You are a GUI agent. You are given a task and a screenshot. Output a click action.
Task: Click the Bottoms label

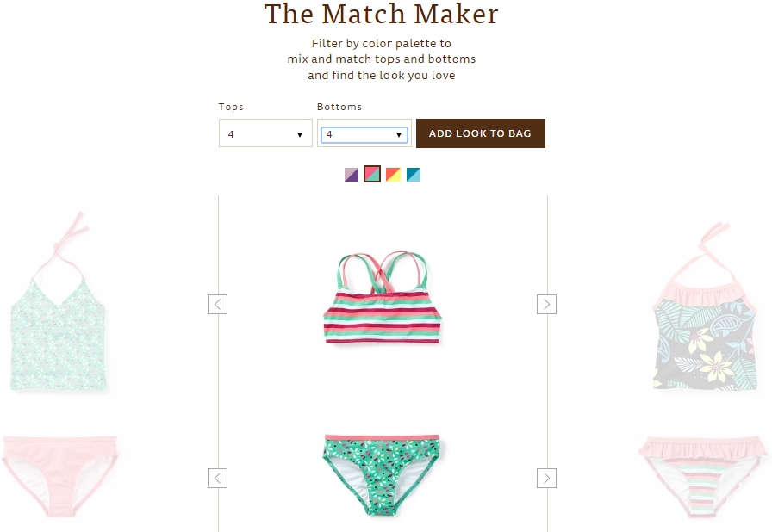click(339, 107)
